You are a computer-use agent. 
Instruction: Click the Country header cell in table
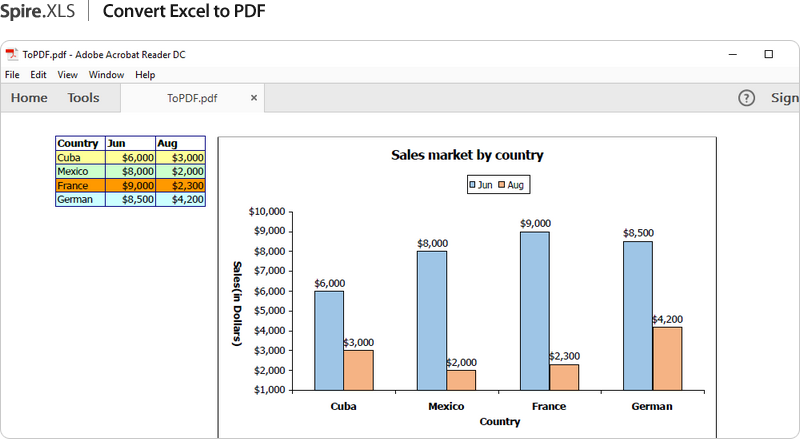coord(79,144)
